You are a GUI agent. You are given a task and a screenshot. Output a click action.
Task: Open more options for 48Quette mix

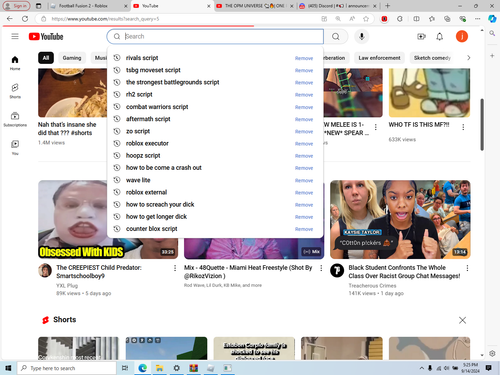click(x=321, y=268)
